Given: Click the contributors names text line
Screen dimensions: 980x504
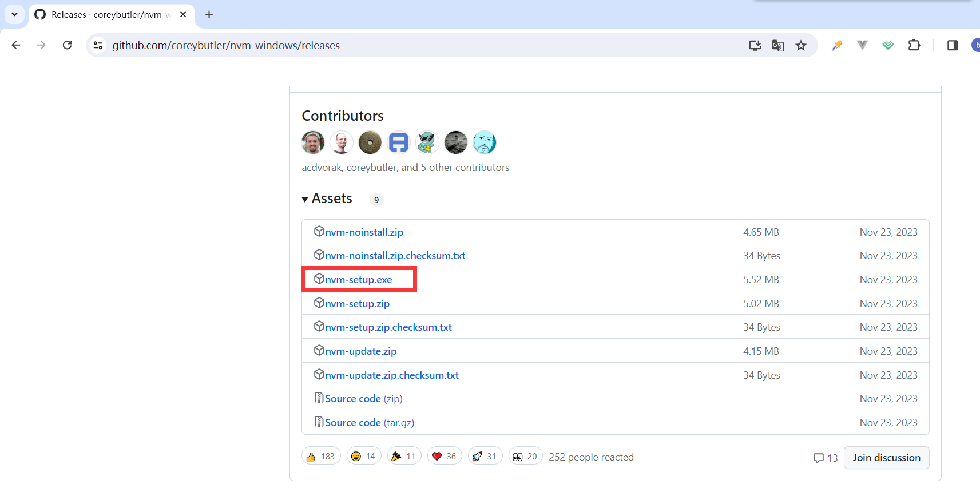Looking at the screenshot, I should (406, 168).
